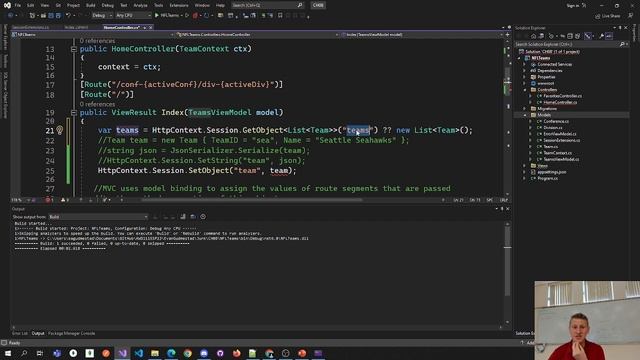
Task: Open TeamsViewModel.cs in Solution Explorer
Action: point(561,159)
